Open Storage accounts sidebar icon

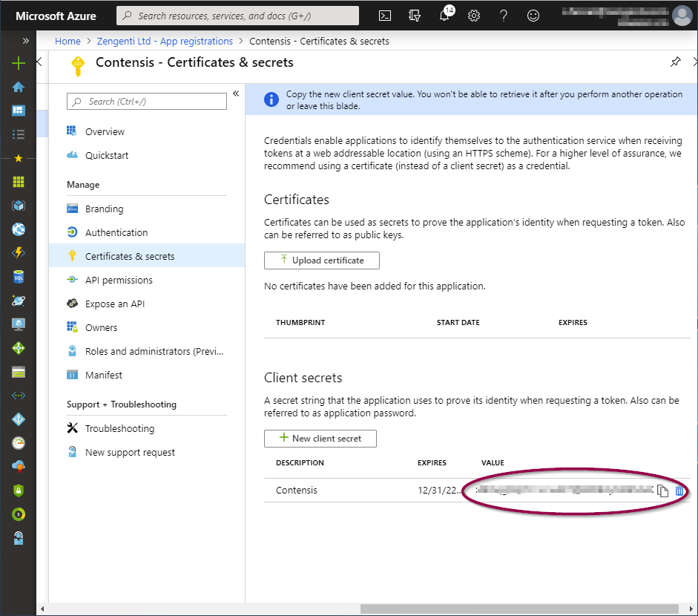tap(19, 372)
